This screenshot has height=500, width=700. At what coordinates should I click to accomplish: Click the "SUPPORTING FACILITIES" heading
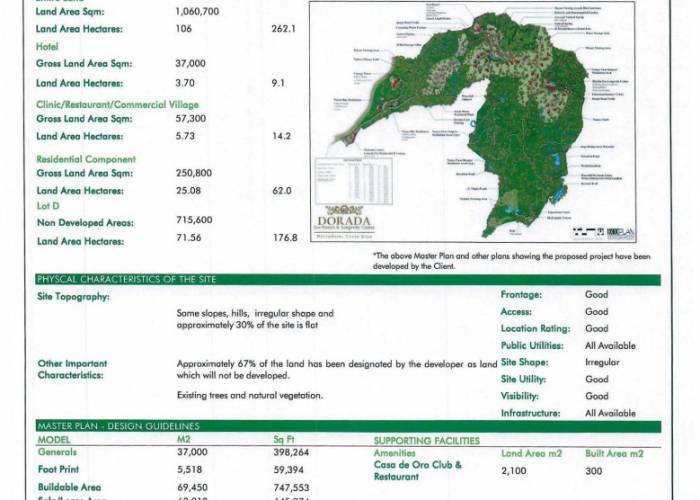[x=426, y=441]
